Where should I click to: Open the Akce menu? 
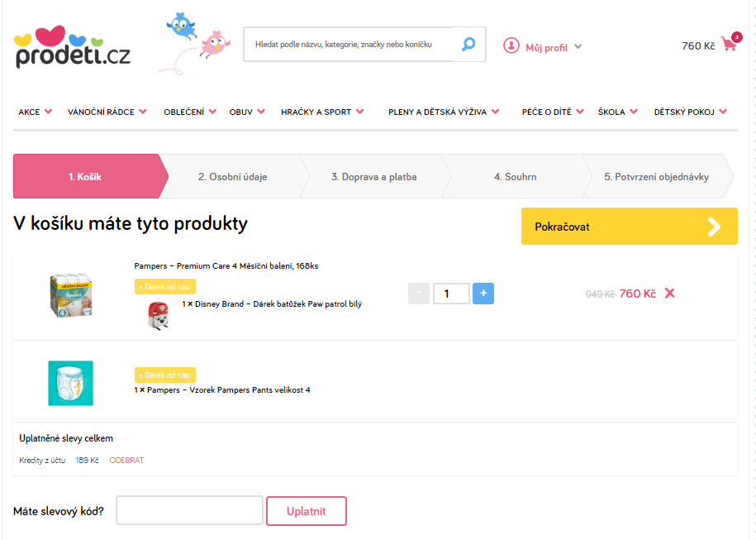36,112
